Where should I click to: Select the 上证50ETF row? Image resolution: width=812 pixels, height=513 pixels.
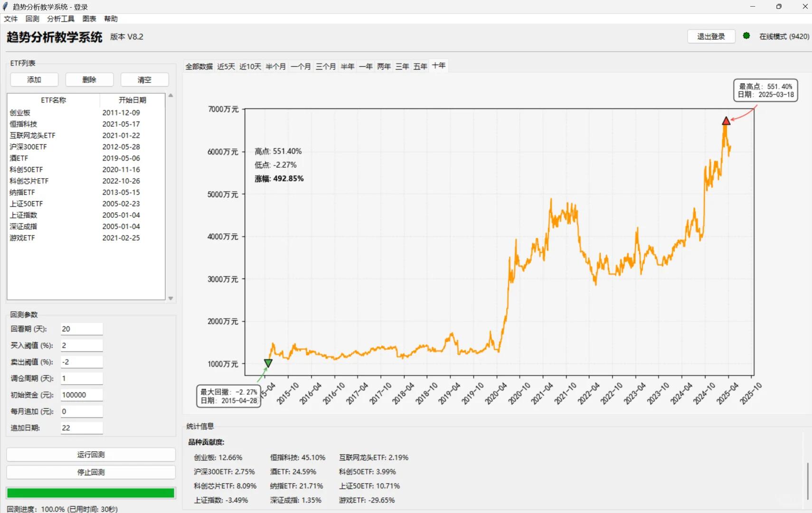tap(86, 204)
